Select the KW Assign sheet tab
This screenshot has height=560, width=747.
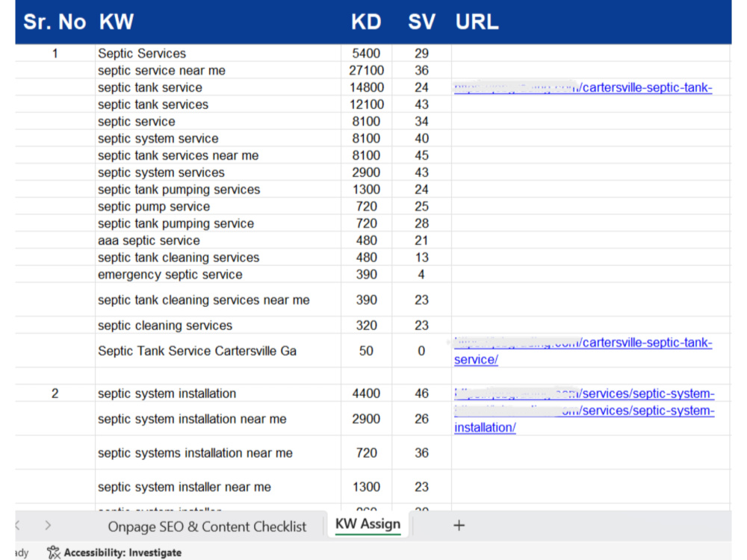(368, 524)
